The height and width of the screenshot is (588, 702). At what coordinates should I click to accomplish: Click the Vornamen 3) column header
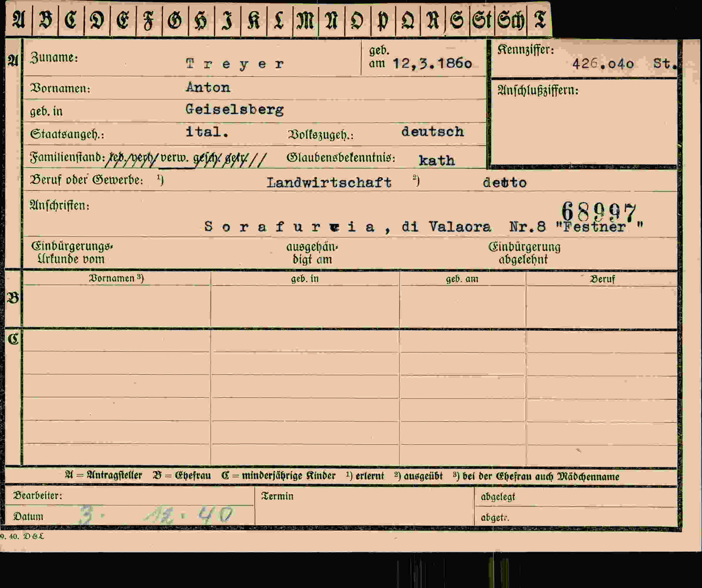tap(116, 278)
